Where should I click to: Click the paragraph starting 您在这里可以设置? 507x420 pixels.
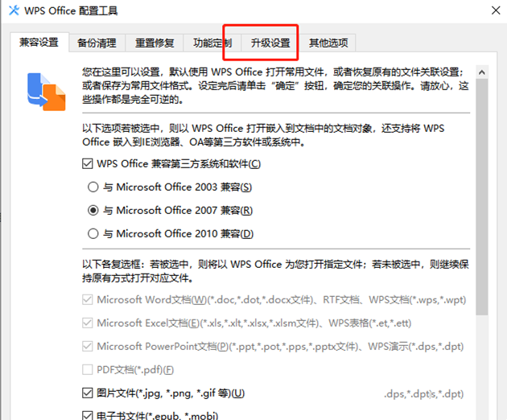[x=275, y=85]
